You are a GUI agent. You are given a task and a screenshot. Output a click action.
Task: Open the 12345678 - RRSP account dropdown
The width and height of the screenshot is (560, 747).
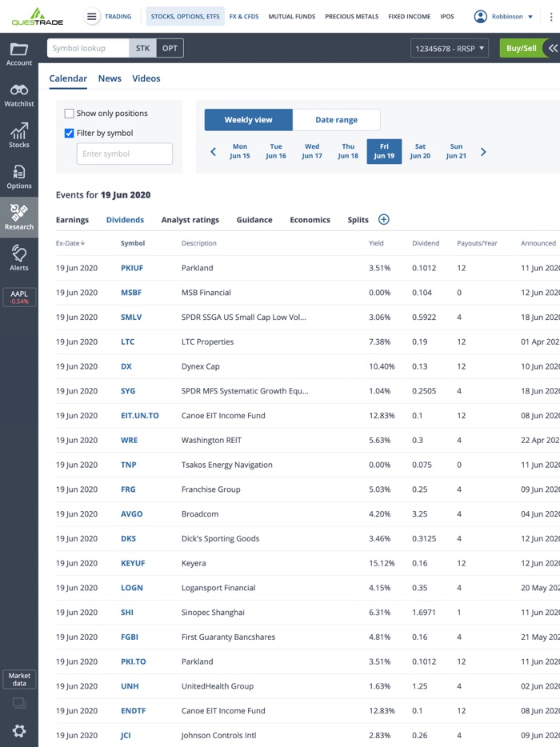(x=449, y=49)
